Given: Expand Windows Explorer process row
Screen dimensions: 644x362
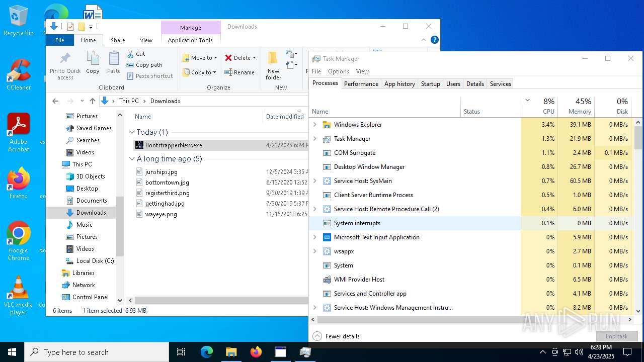Looking at the screenshot, I should click(x=315, y=125).
